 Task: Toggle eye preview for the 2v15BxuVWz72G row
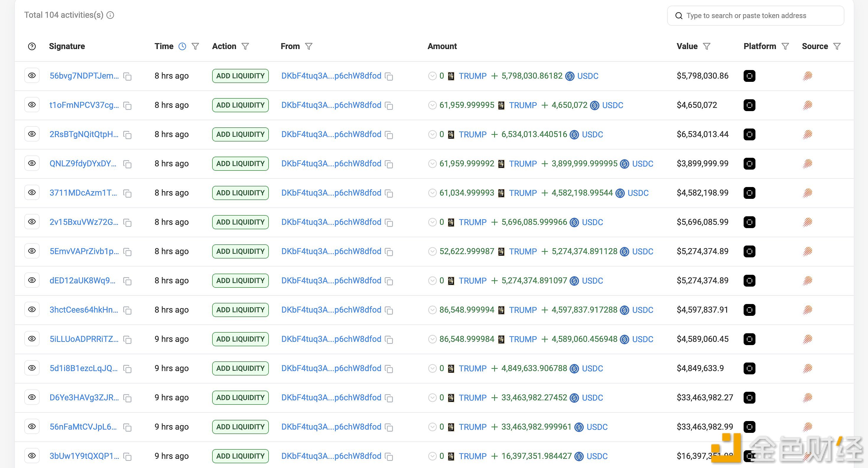[x=32, y=222]
